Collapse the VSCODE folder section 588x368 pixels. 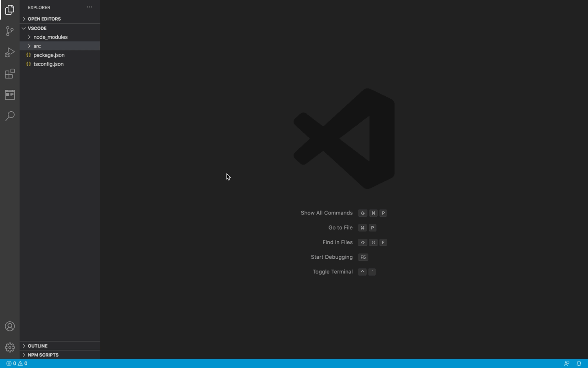[x=60, y=28]
